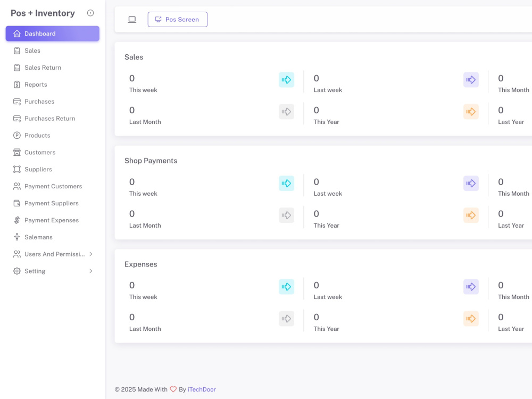Click Sales Last week purple arrow icon
This screenshot has width=532, height=399.
(471, 80)
